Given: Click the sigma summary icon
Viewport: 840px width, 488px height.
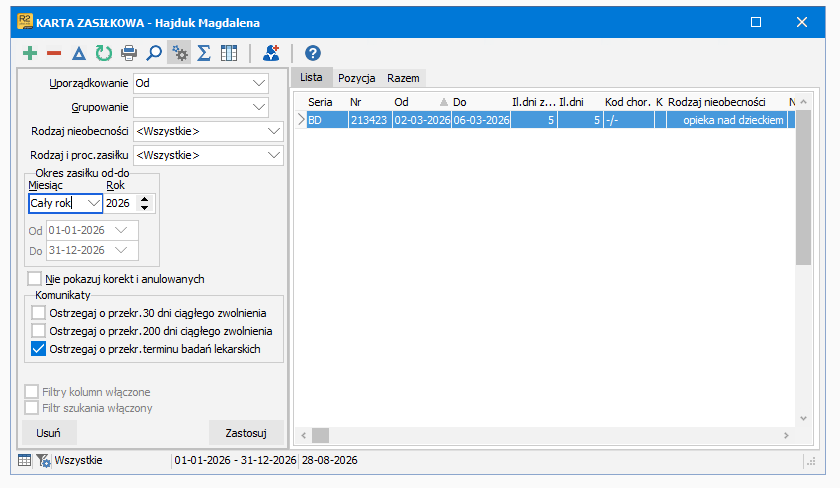Looking at the screenshot, I should [x=204, y=53].
